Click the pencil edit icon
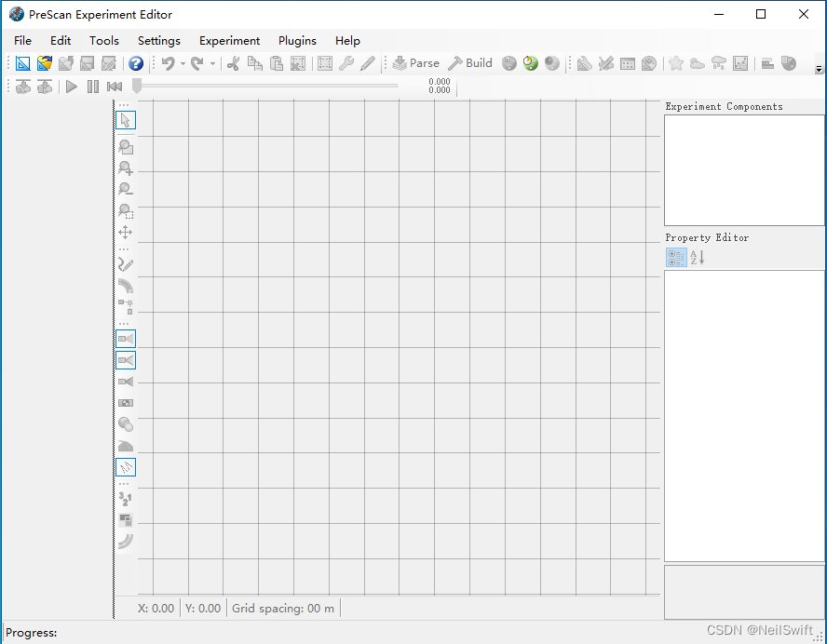Image resolution: width=827 pixels, height=644 pixels. click(368, 63)
